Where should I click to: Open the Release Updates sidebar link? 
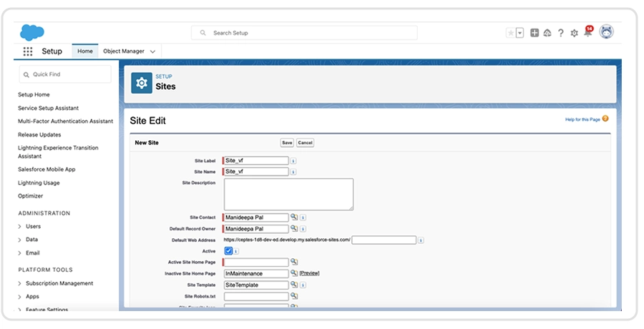pos(39,134)
